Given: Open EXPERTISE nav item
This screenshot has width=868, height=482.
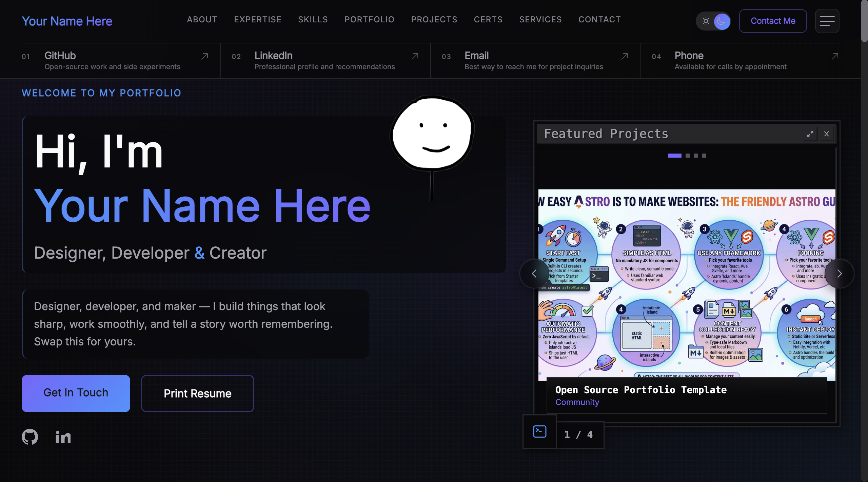Looking at the screenshot, I should point(258,20).
